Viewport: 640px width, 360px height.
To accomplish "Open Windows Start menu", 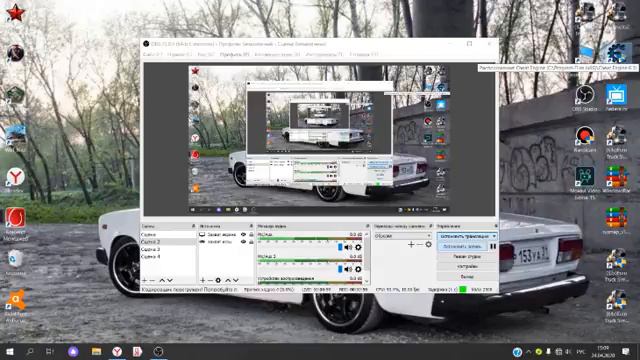I will [10, 351].
